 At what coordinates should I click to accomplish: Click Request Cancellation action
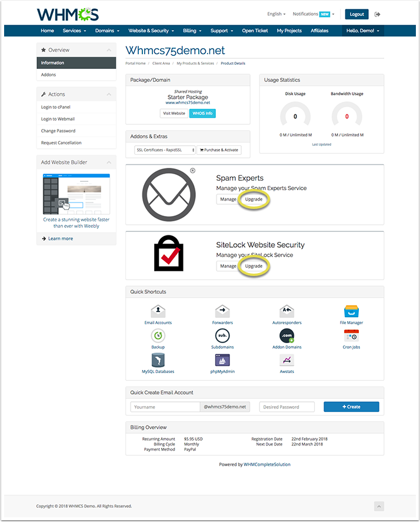tap(76, 143)
